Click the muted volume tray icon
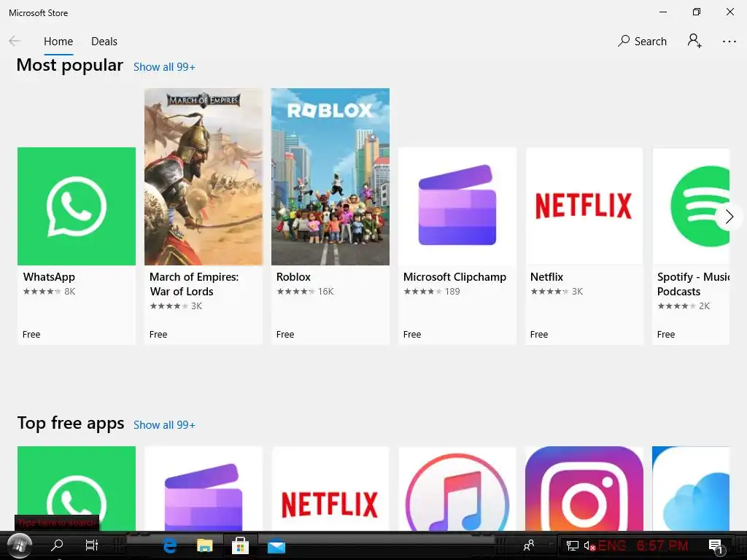 (x=589, y=545)
